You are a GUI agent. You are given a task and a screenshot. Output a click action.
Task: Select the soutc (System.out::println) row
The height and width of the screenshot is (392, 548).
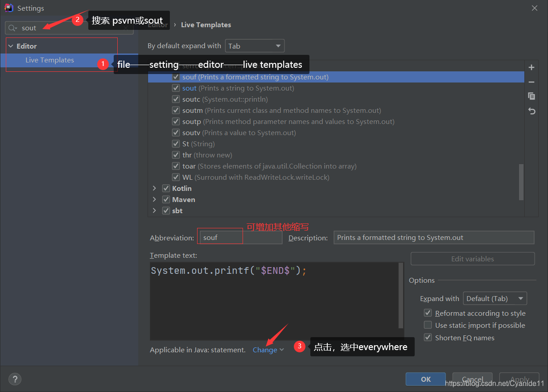[x=336, y=99]
